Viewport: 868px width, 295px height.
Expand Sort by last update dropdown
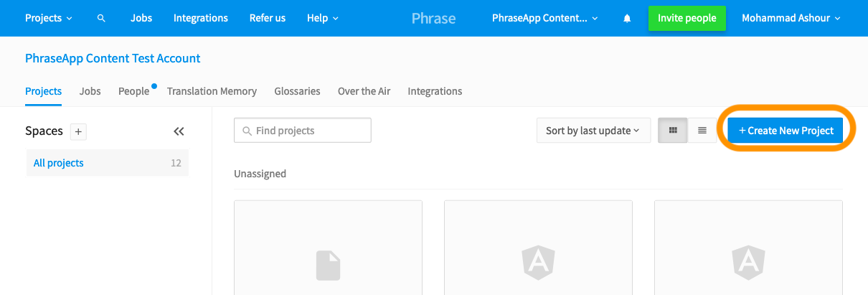593,131
